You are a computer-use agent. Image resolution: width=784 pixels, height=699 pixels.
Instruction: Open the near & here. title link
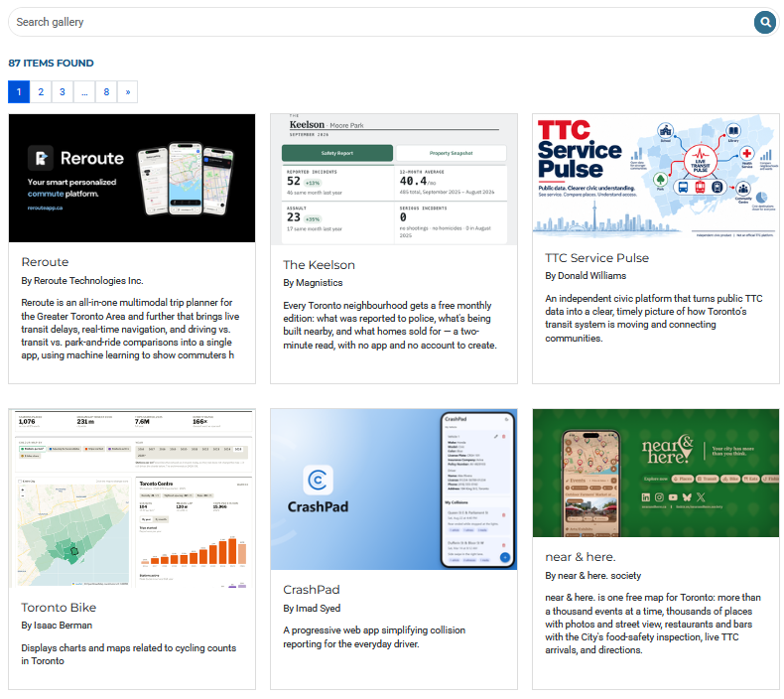[581, 557]
